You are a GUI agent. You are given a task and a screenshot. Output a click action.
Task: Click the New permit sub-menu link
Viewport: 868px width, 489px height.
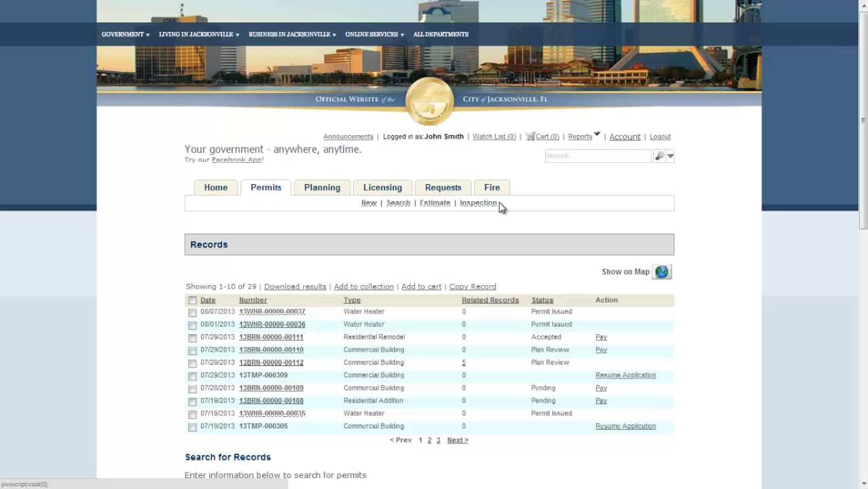click(369, 203)
